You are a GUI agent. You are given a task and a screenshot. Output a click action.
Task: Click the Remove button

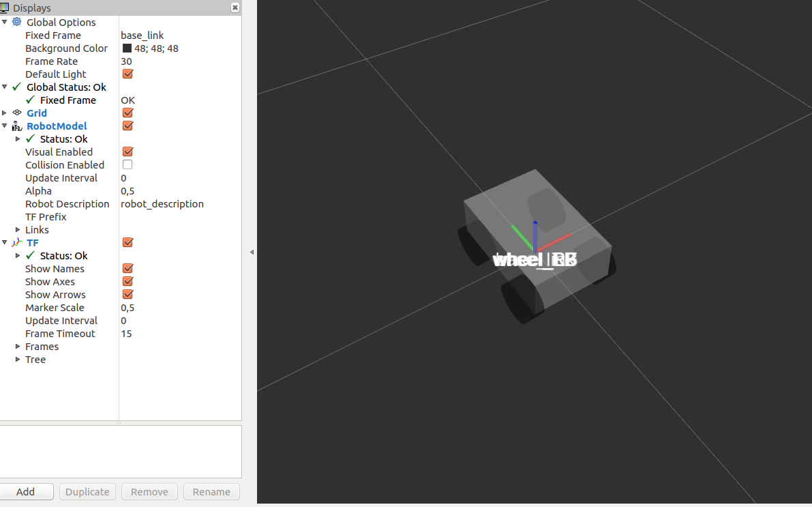point(149,491)
